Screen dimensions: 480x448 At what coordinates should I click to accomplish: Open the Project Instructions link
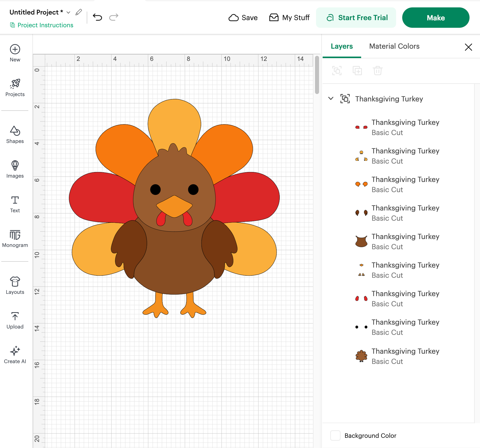pyautogui.click(x=42, y=25)
